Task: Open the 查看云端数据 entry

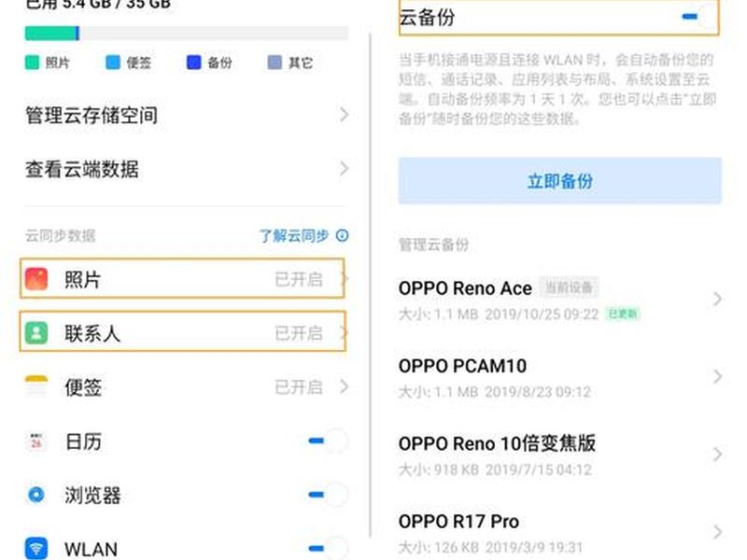Action: point(187,169)
